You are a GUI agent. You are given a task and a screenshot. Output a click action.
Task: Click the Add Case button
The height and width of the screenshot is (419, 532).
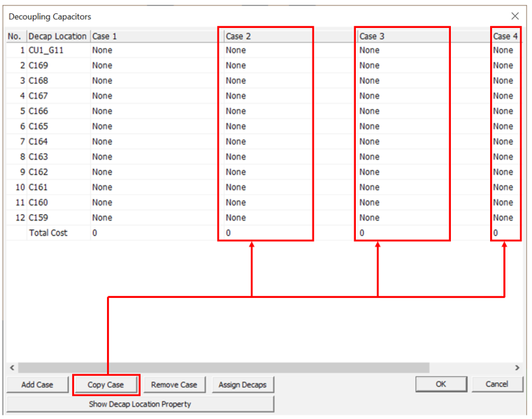point(37,385)
